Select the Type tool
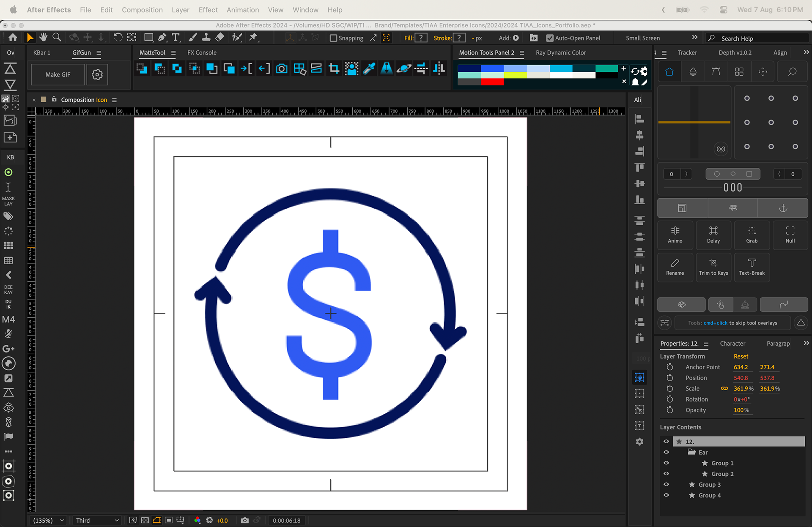The image size is (812, 527). pos(176,38)
